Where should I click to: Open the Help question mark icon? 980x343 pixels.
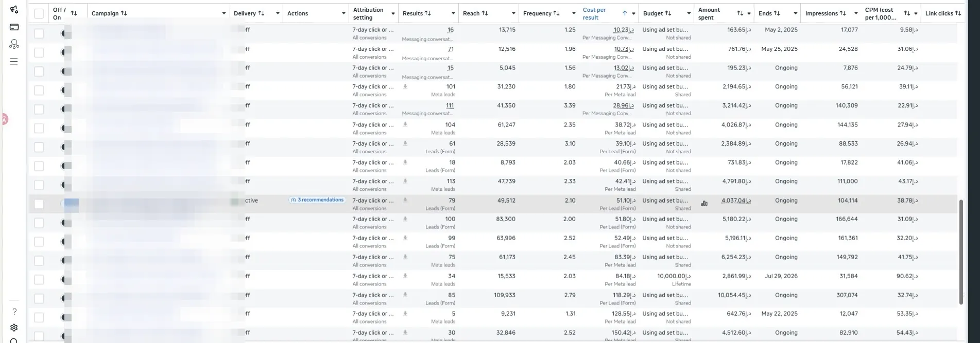(x=14, y=311)
